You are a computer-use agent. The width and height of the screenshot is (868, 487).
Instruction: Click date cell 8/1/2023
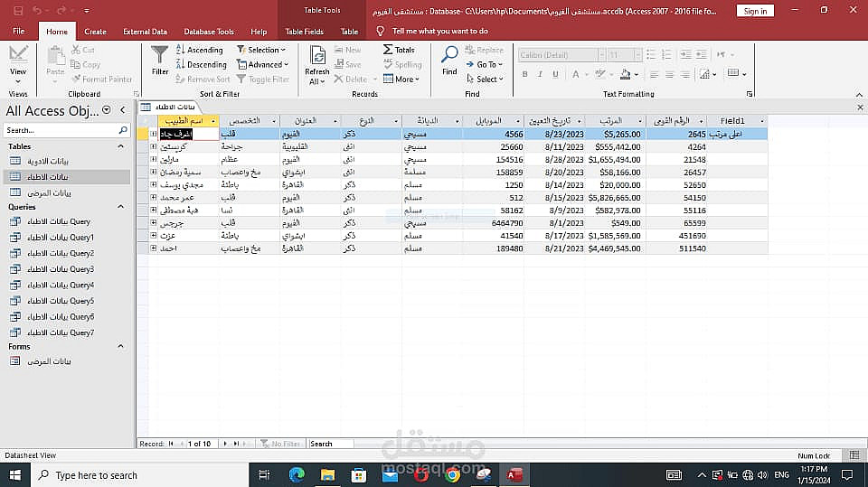pos(554,223)
